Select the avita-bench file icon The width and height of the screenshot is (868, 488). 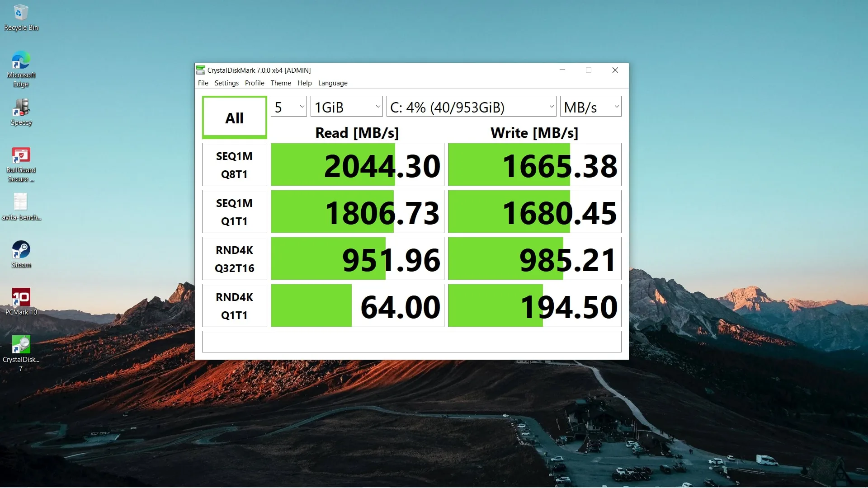pos(21,207)
